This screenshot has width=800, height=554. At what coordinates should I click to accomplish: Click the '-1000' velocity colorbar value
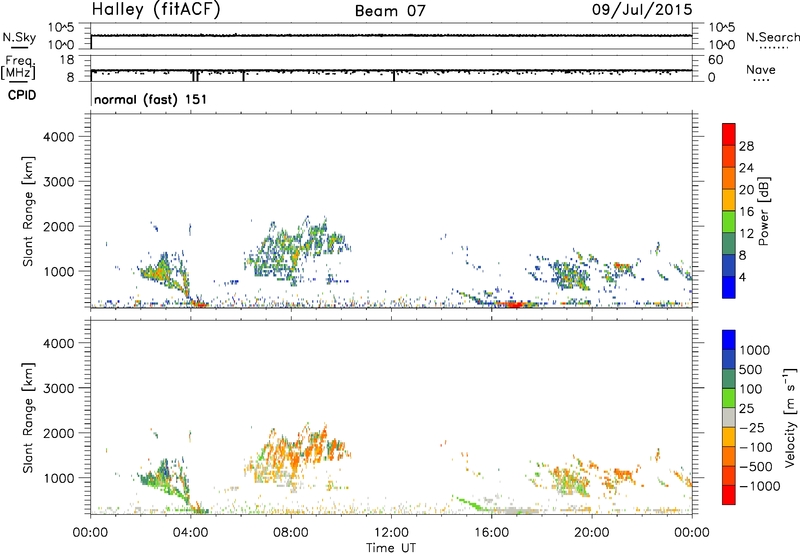[x=760, y=486]
